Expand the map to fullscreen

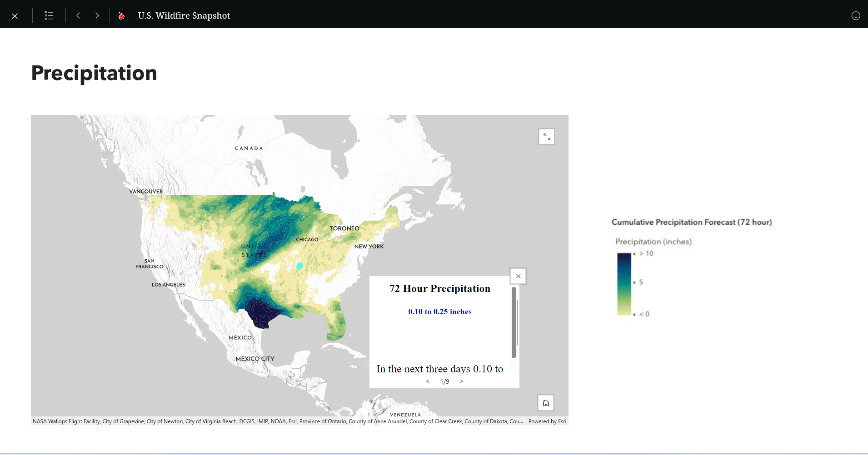546,137
